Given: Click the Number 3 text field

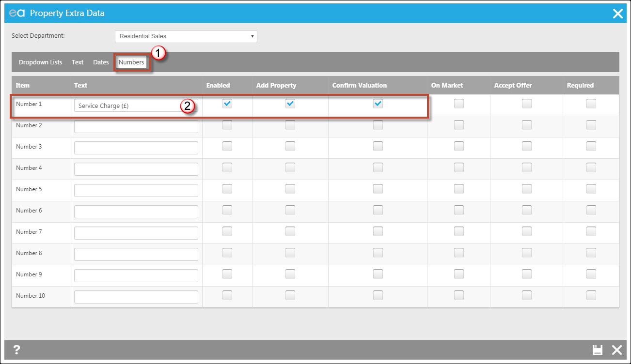Looking at the screenshot, I should 136,148.
